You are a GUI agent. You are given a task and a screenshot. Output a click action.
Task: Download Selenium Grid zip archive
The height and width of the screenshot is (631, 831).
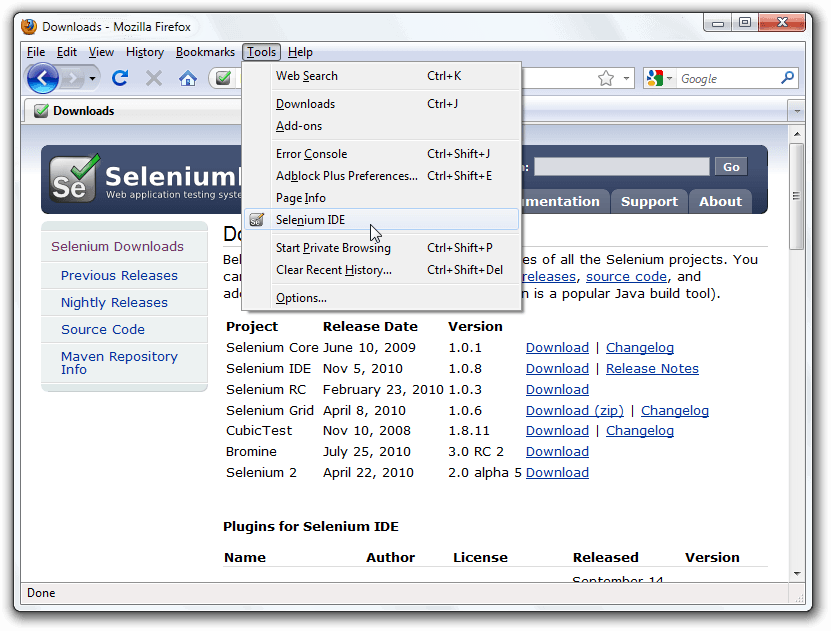tap(574, 410)
